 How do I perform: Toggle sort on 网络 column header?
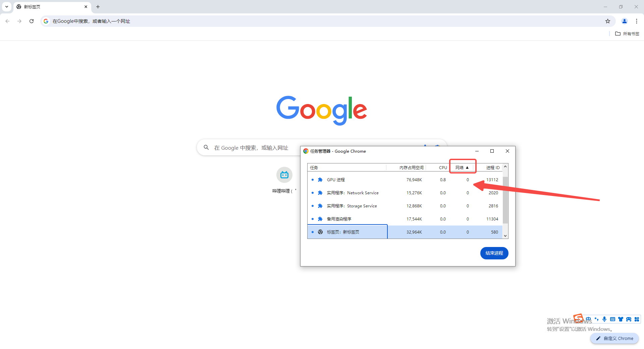(x=462, y=167)
